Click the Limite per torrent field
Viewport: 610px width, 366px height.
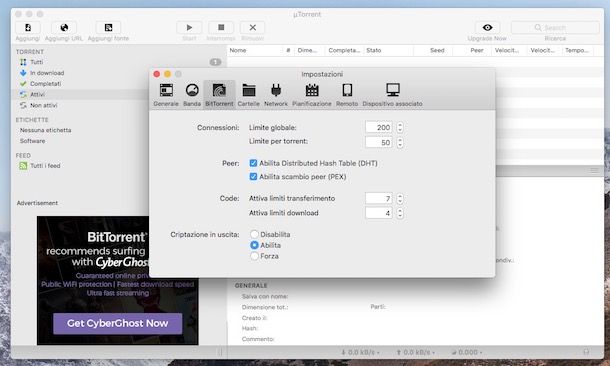coord(379,142)
